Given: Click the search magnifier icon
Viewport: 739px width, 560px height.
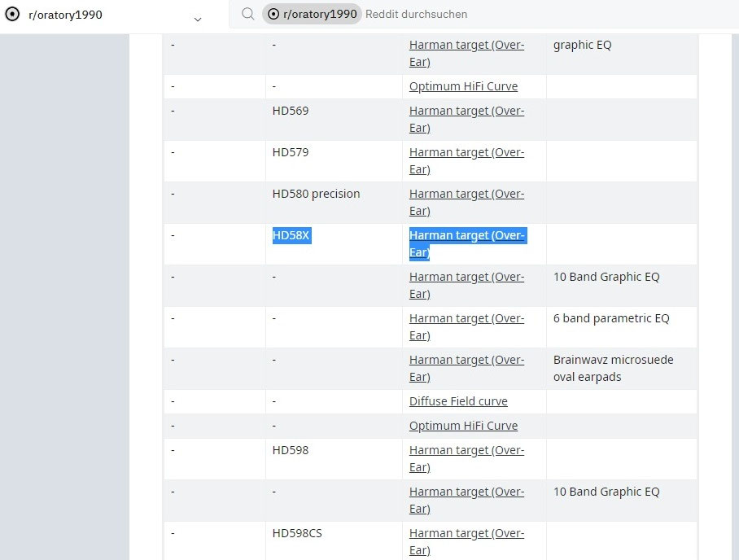Looking at the screenshot, I should click(x=248, y=14).
